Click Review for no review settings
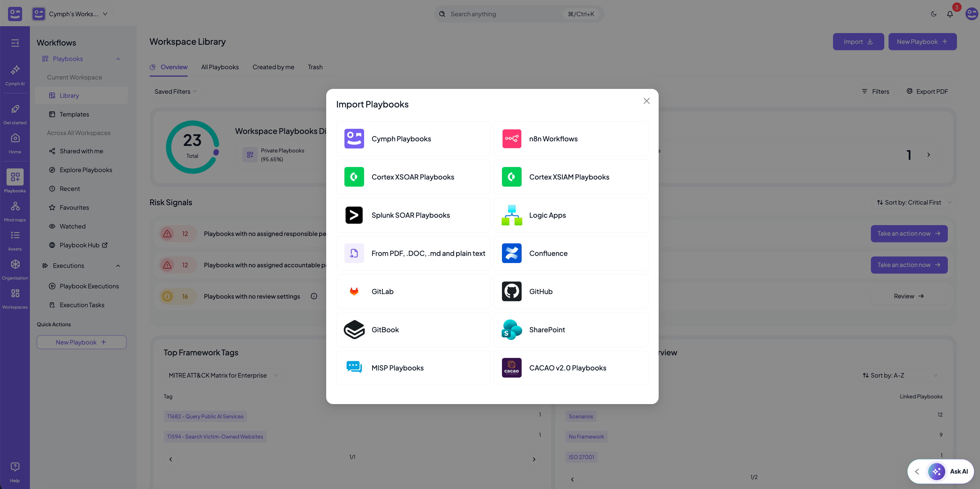The width and height of the screenshot is (980, 489). pyautogui.click(x=909, y=296)
